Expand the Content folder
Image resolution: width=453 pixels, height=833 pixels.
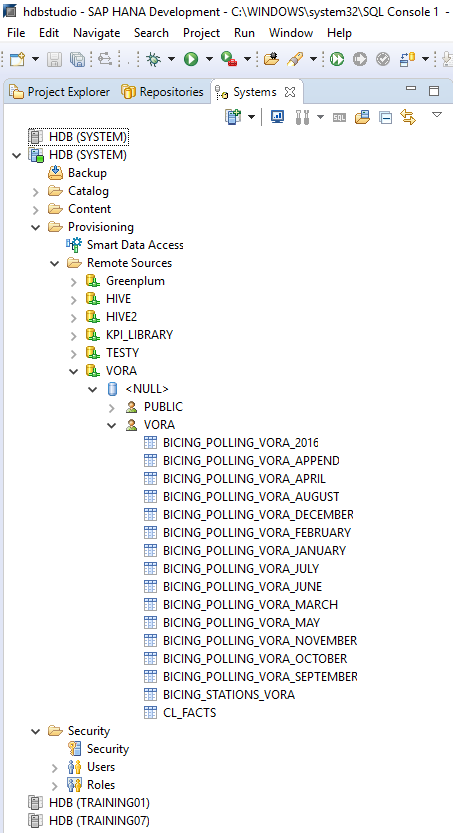tap(36, 210)
